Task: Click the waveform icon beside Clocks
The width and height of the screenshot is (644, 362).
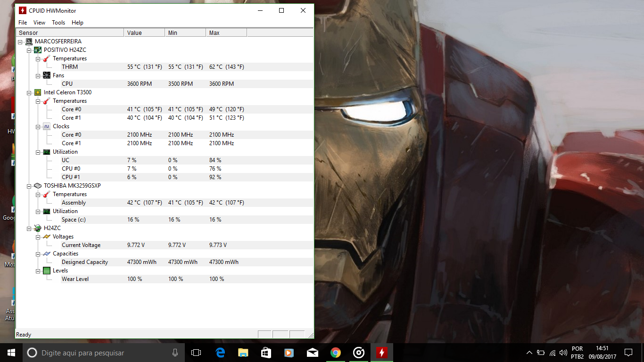Action: (46, 126)
